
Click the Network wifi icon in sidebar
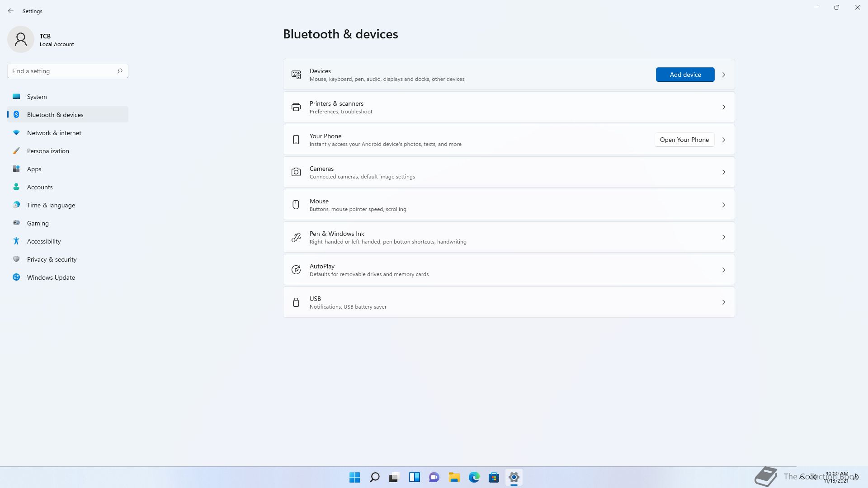pyautogui.click(x=16, y=133)
